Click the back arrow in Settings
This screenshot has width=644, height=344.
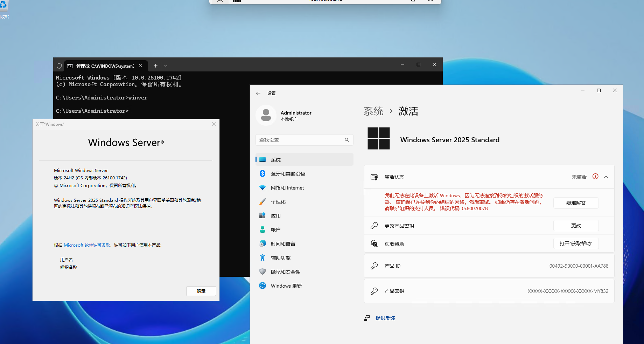[x=258, y=93]
